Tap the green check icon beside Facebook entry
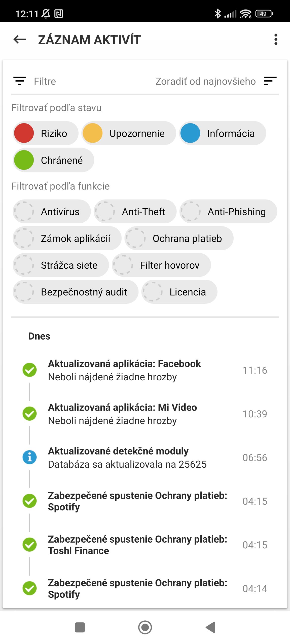 [x=29, y=370]
